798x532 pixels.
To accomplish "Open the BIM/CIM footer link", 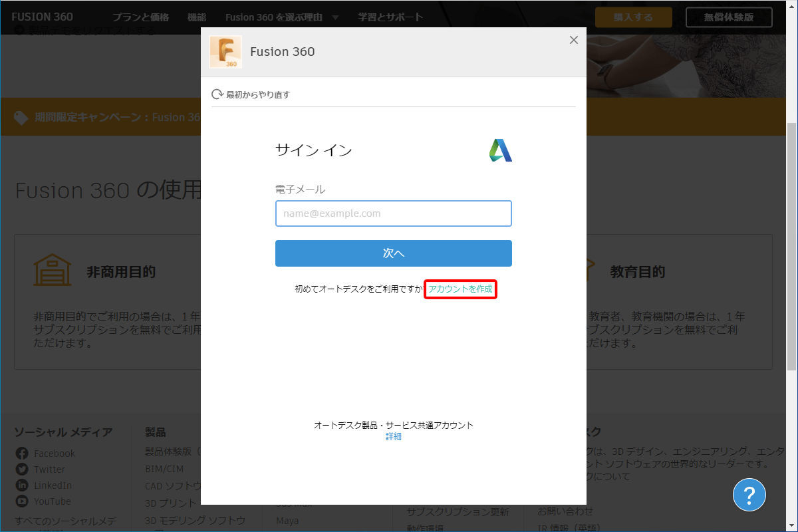I will 165,469.
